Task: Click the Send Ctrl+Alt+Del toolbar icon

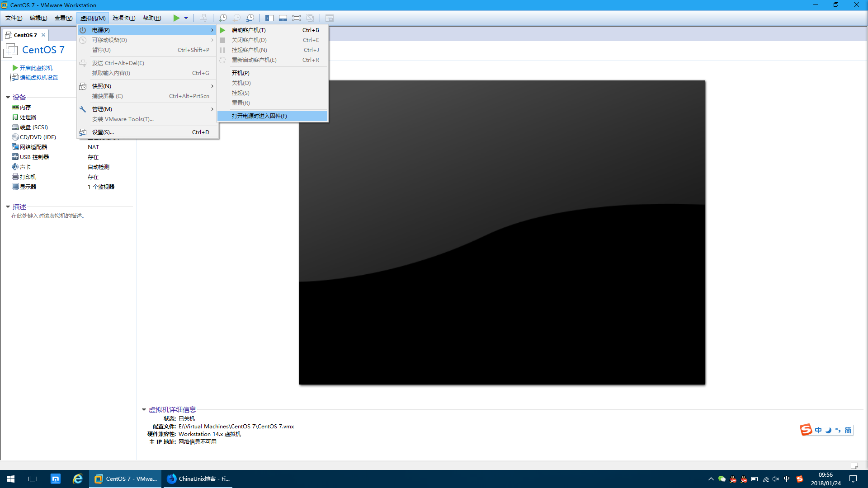Action: 203,18
